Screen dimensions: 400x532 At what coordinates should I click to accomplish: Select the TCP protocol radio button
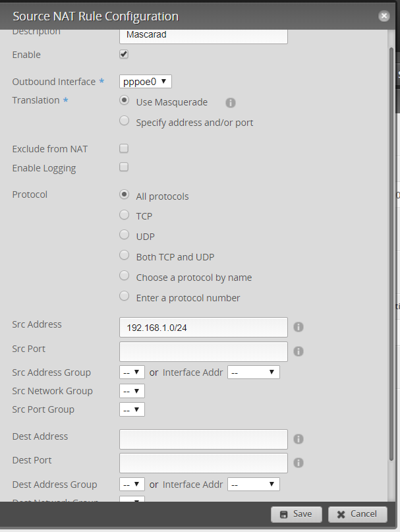tap(124, 215)
